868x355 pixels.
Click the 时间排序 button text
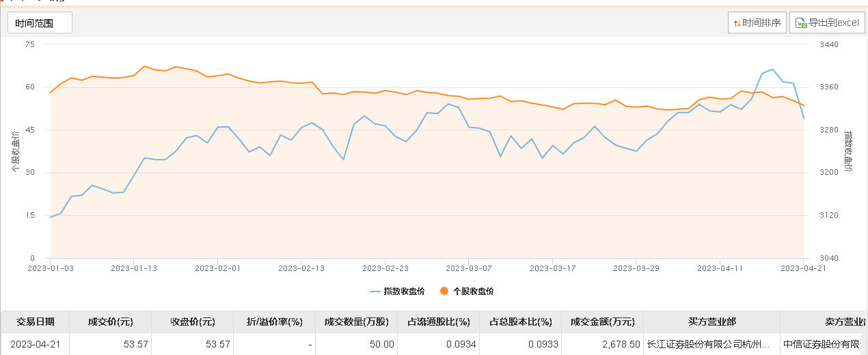pos(761,23)
